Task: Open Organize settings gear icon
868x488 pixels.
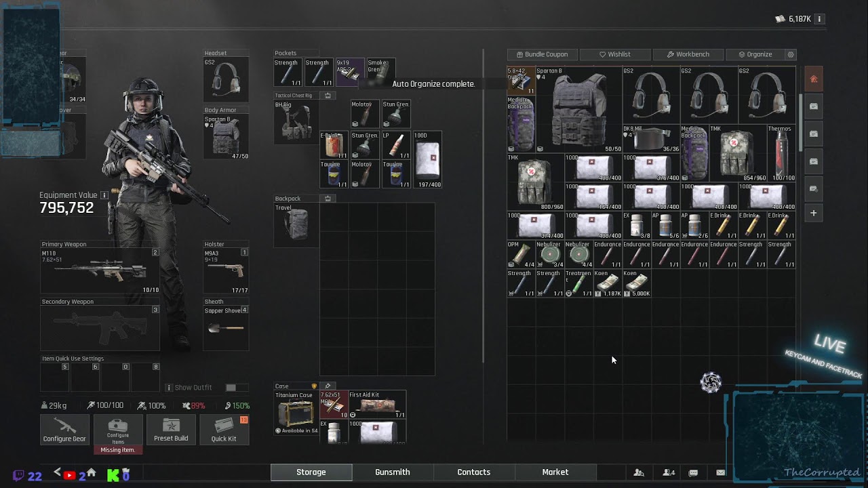Action: coord(790,54)
